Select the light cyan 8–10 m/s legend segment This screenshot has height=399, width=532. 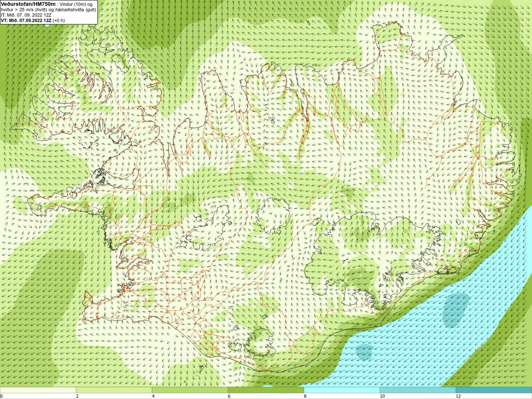coord(342,390)
